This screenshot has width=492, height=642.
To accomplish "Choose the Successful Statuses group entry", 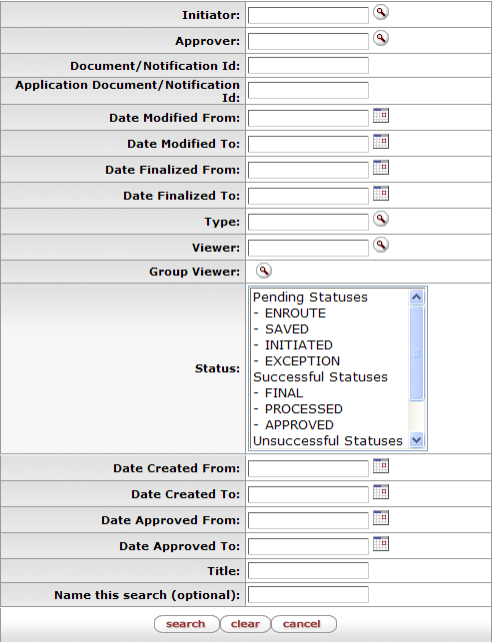I will 320,377.
